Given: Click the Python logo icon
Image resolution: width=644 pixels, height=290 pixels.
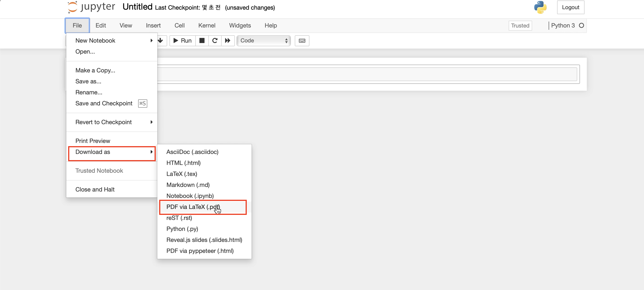Looking at the screenshot, I should point(540,7).
